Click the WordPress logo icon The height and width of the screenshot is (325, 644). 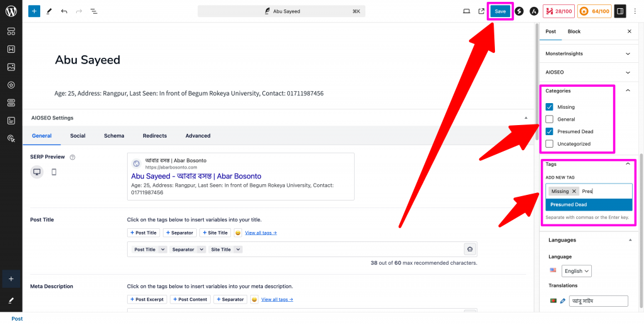point(11,11)
